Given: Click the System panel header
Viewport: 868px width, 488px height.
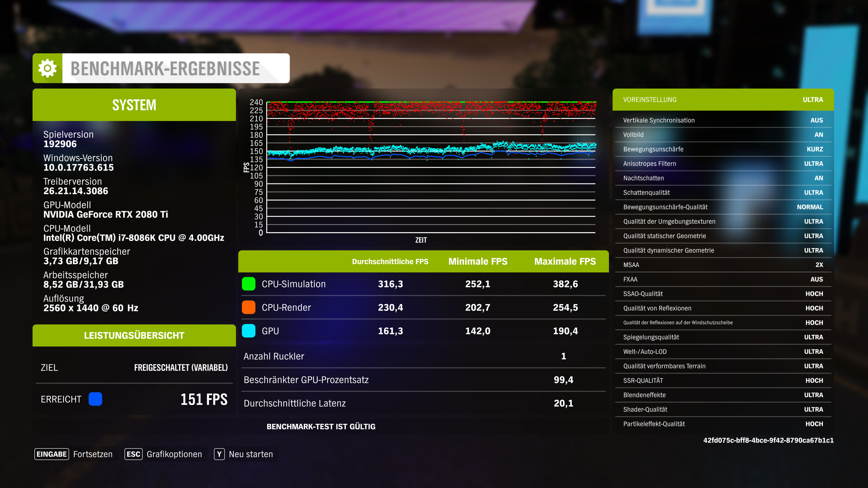Looking at the screenshot, I should point(134,105).
